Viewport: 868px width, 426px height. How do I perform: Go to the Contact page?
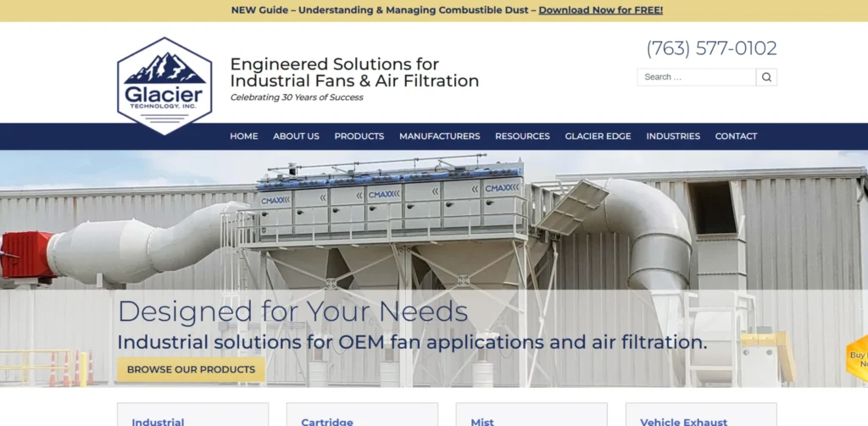737,136
